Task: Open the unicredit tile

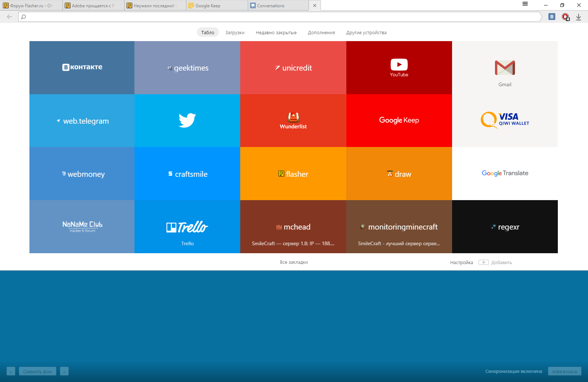Action: [x=293, y=68]
